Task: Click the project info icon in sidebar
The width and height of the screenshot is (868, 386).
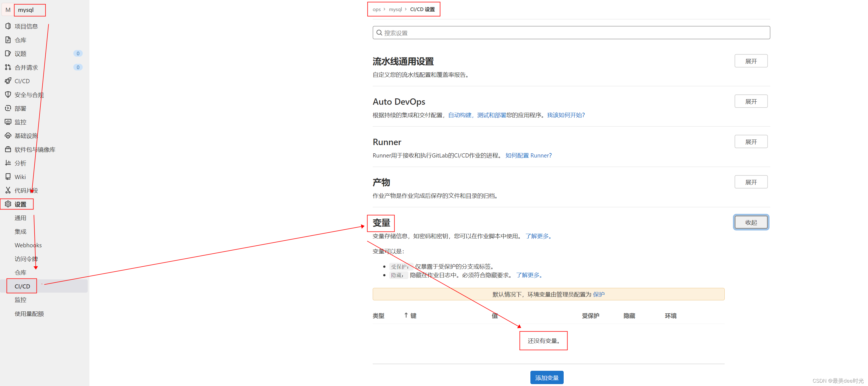Action: pos(8,26)
